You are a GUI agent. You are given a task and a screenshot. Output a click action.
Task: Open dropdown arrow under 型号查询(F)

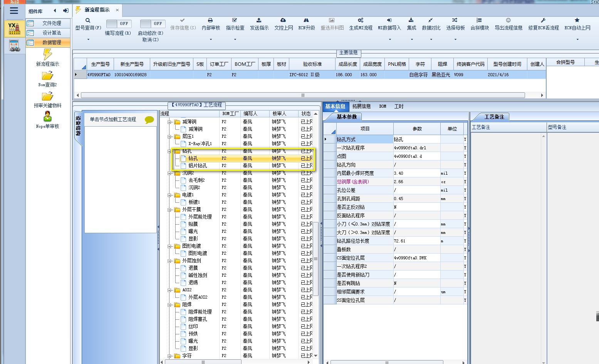point(88,39)
